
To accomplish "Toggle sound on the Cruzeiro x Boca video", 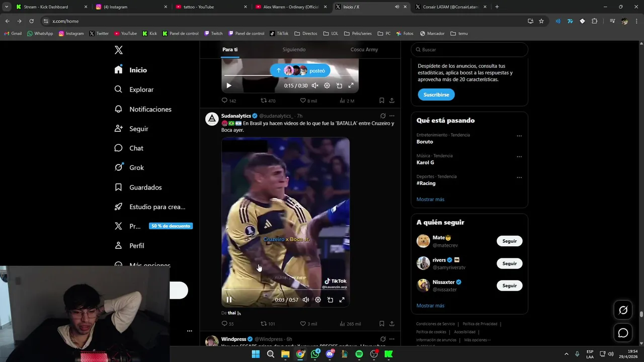I will click(x=306, y=300).
